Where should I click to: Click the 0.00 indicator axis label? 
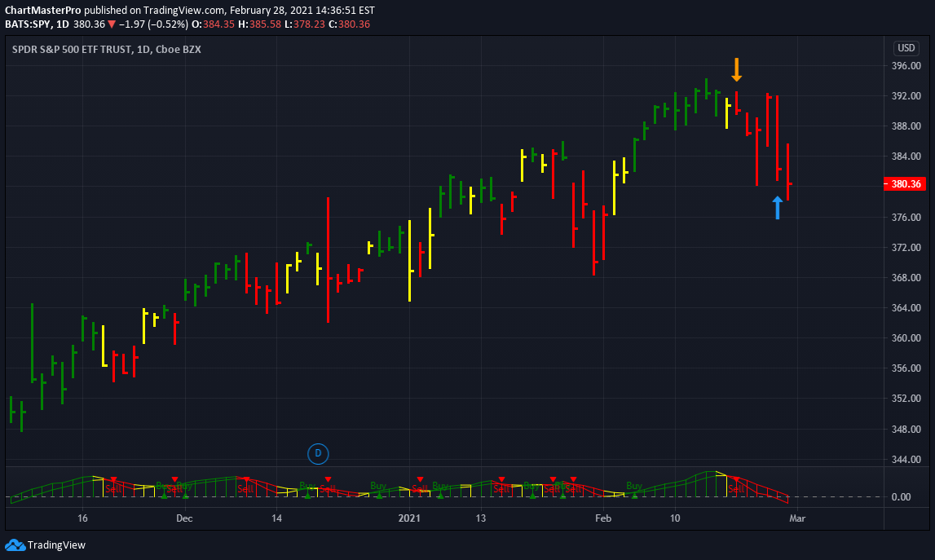point(901,496)
